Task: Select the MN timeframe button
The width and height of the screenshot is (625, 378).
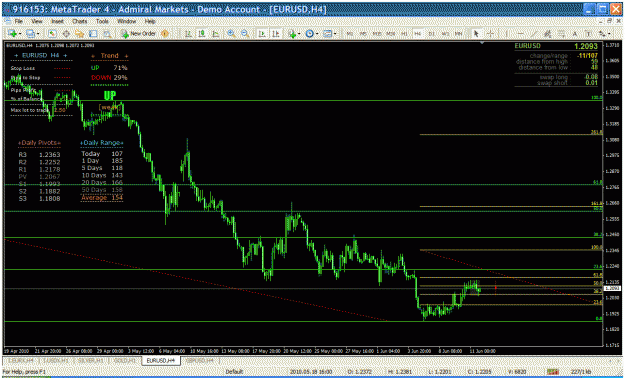Action: click(x=459, y=34)
